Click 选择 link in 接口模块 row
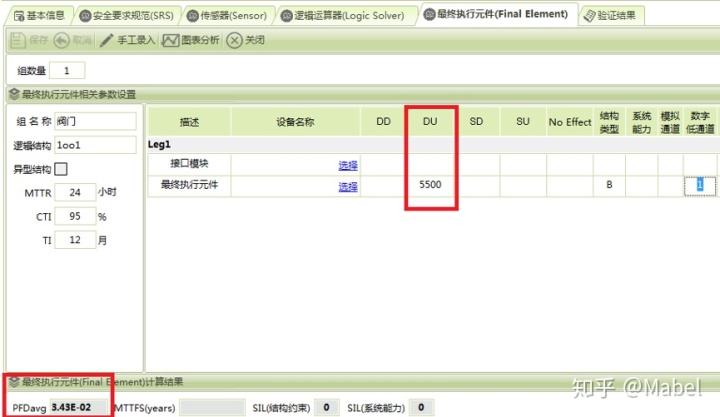 coord(348,165)
